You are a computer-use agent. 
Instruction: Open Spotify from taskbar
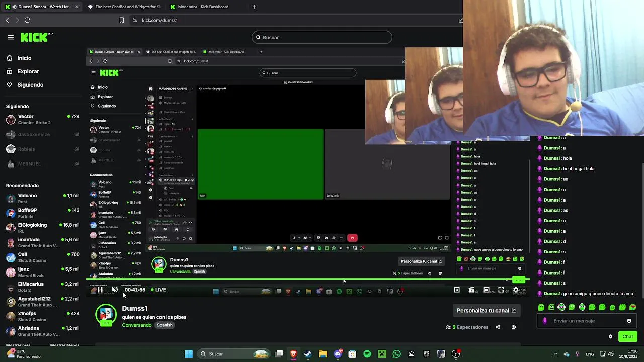pyautogui.click(x=367, y=354)
